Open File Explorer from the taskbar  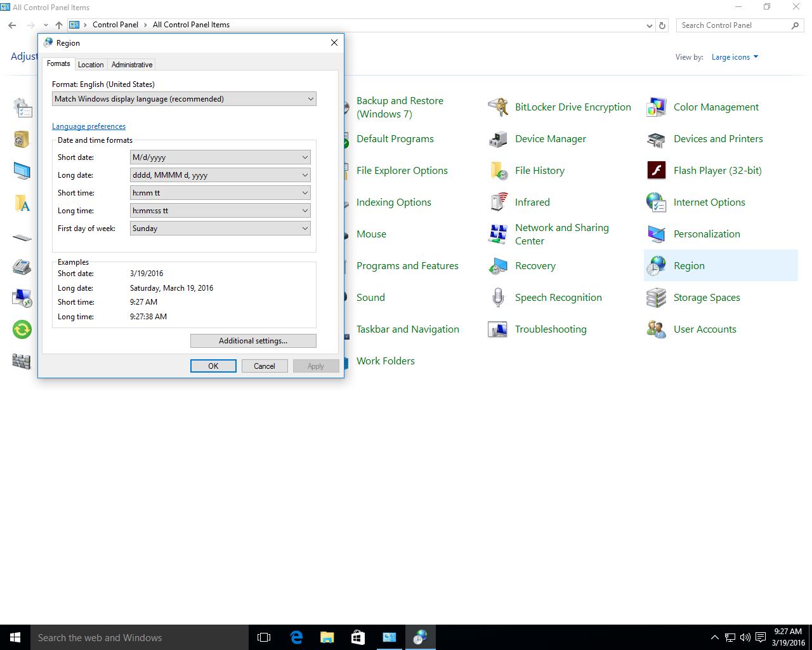(x=327, y=637)
